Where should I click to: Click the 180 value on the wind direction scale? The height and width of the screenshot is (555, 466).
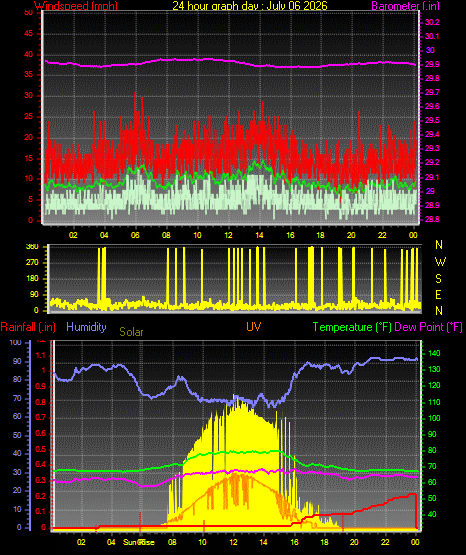point(32,279)
